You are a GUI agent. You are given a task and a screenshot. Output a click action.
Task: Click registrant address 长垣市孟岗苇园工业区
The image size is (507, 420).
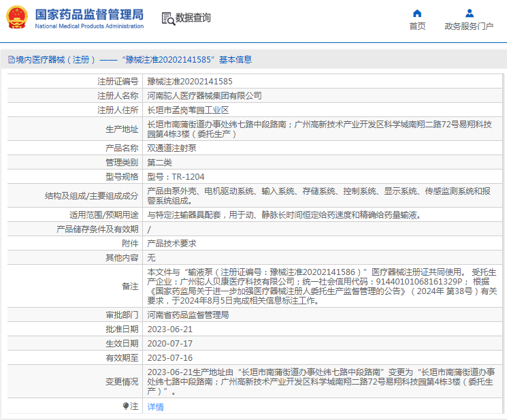[x=188, y=110]
